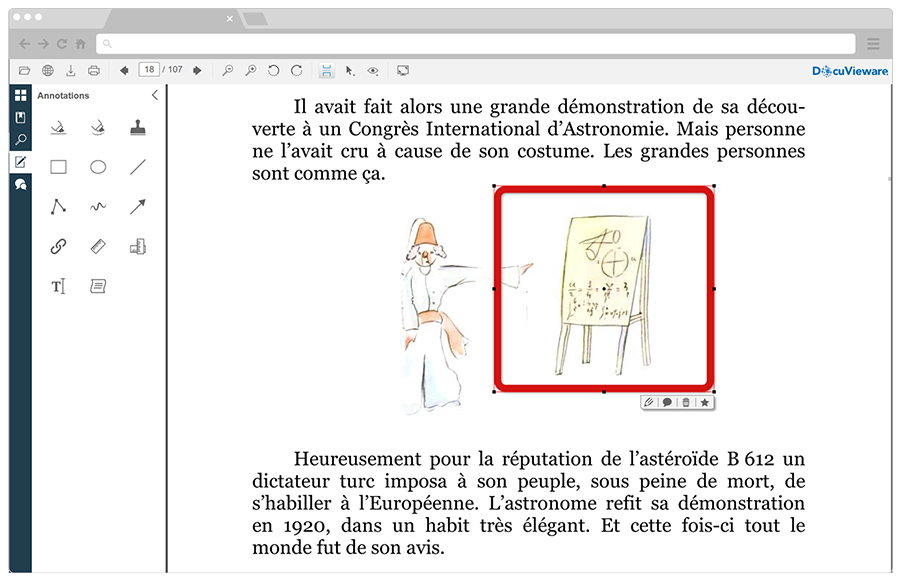900x580 pixels.
Task: Toggle fit-to-width view mode
Action: 326,71
